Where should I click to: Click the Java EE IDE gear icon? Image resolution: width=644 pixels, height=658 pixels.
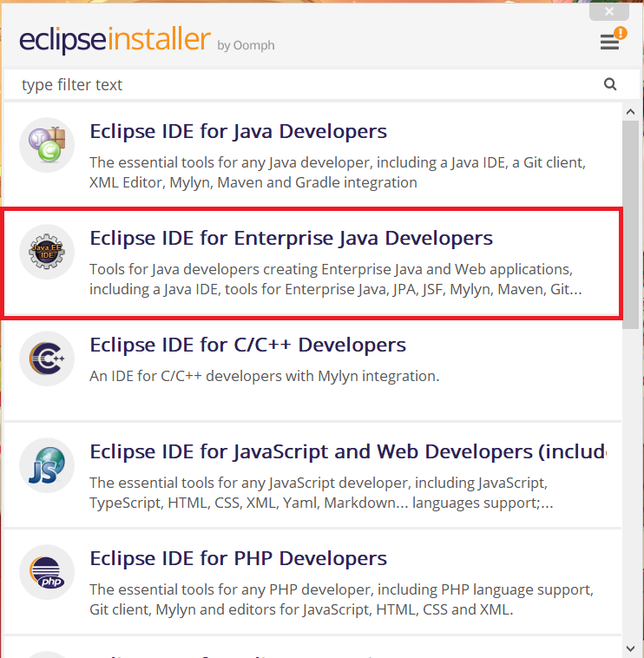[x=47, y=252]
